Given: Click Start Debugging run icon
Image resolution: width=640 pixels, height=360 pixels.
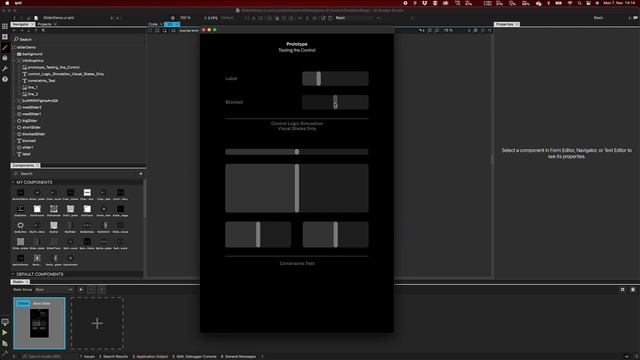Looking at the screenshot, I should 5,343.
